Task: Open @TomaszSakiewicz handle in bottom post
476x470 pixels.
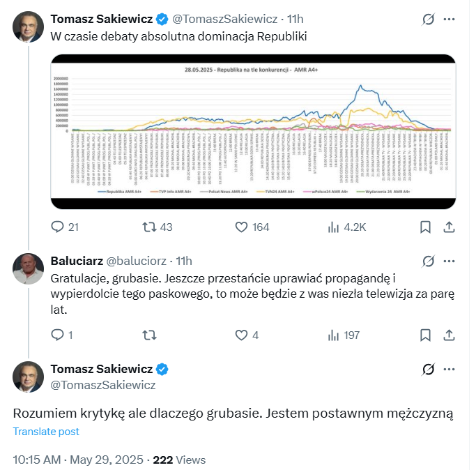Action: (x=103, y=384)
